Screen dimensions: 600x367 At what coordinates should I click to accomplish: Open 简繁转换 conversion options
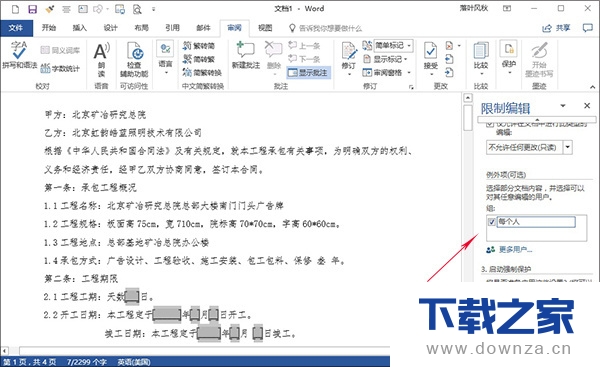tap(202, 72)
